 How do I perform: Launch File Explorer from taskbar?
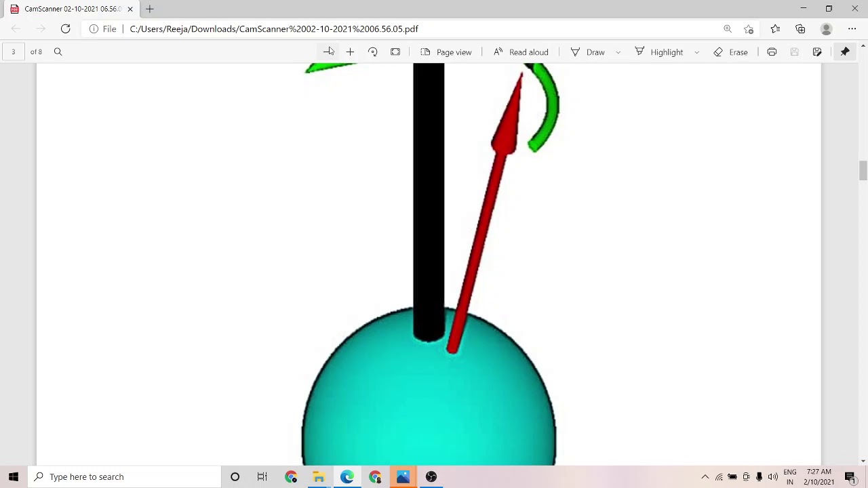(x=319, y=476)
